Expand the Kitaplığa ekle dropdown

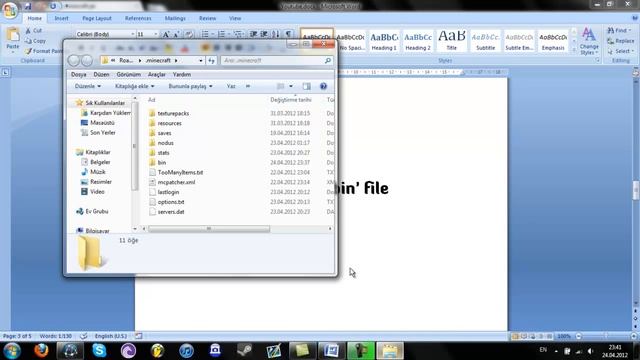[x=134, y=86]
